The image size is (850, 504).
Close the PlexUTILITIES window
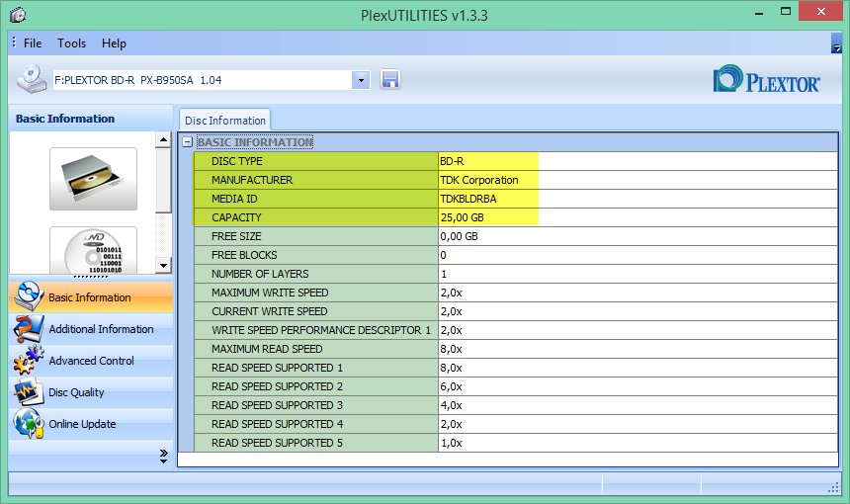(x=820, y=12)
